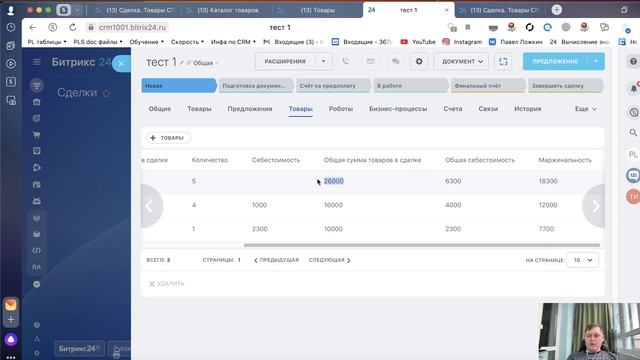Open the Bitrix24 hamburger menu
The height and width of the screenshot is (360, 640).
(x=37, y=62)
